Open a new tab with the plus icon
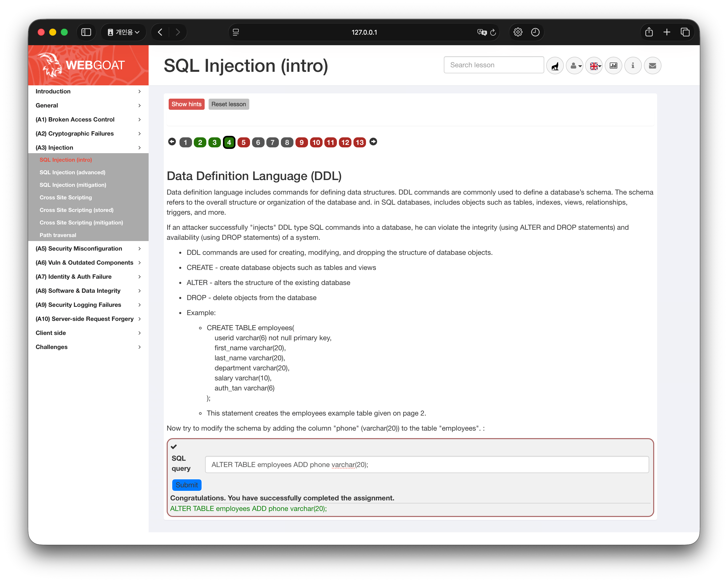The width and height of the screenshot is (728, 582). coord(666,32)
